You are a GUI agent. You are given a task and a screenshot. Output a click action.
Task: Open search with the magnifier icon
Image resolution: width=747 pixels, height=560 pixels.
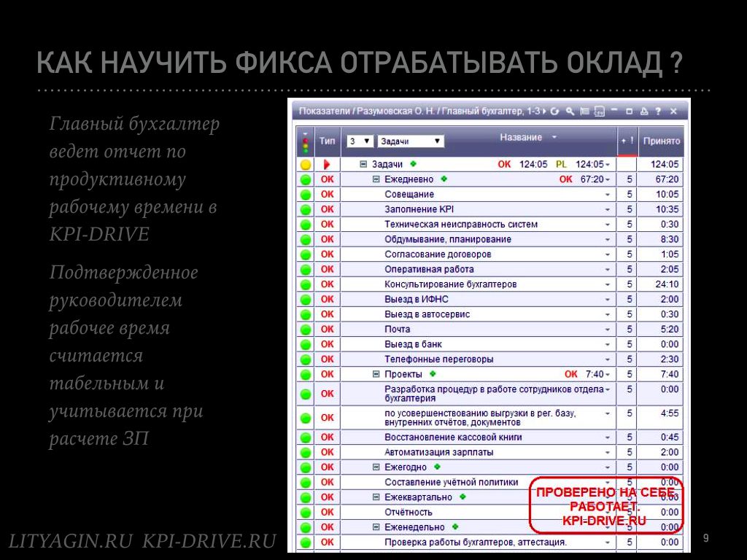point(570,112)
